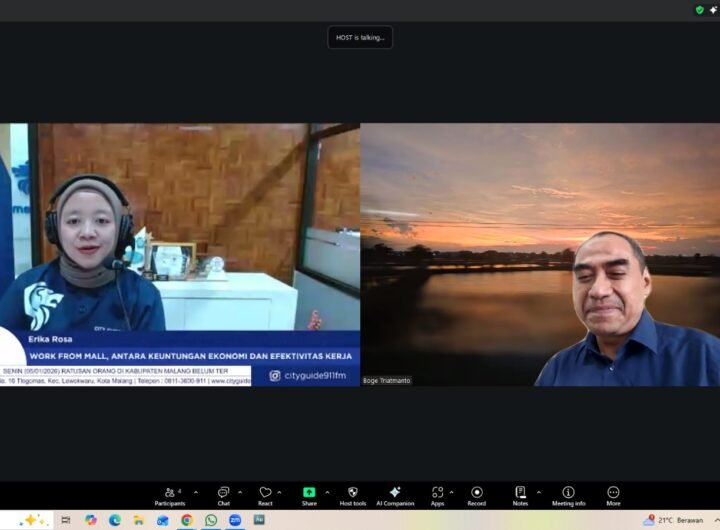Click the React heart icon
Image resolution: width=720 pixels, height=530 pixels.
coord(265,494)
